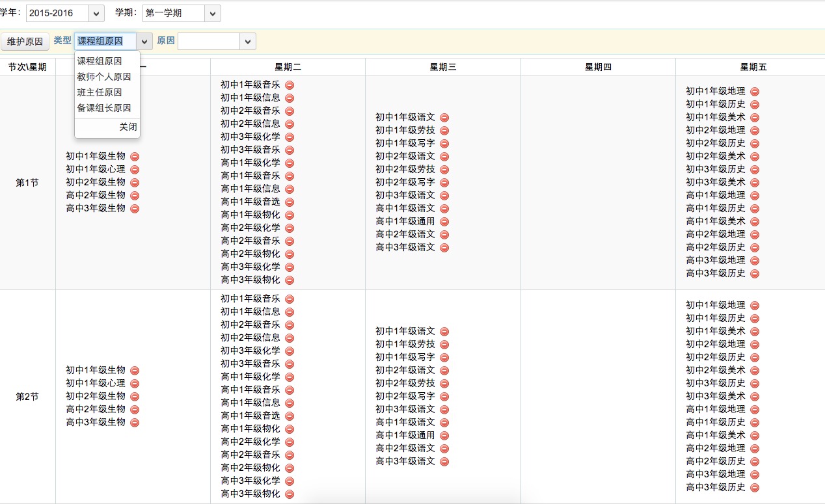Delete 初中1年级地理 in 第1节 Friday

(755, 92)
